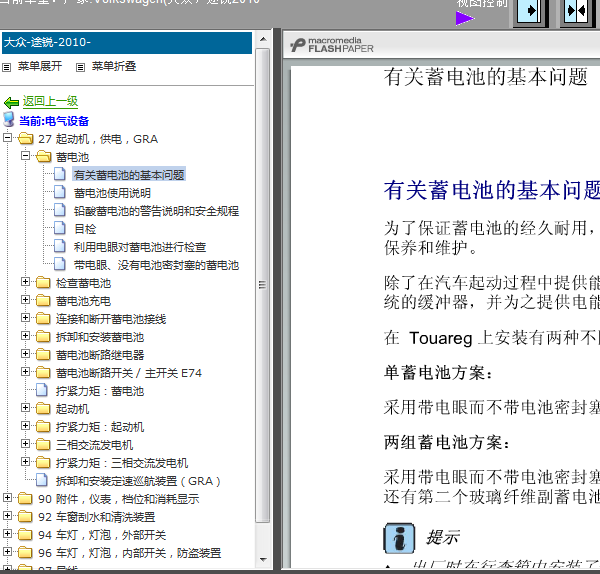Image resolution: width=600 pixels, height=574 pixels.
Task: Expand the 起动机 folder
Action: 25,408
